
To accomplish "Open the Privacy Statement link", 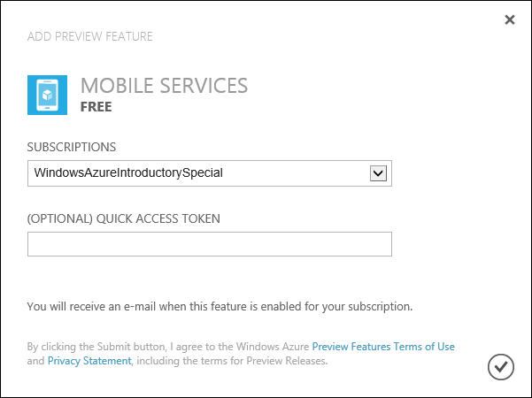I will click(x=89, y=361).
